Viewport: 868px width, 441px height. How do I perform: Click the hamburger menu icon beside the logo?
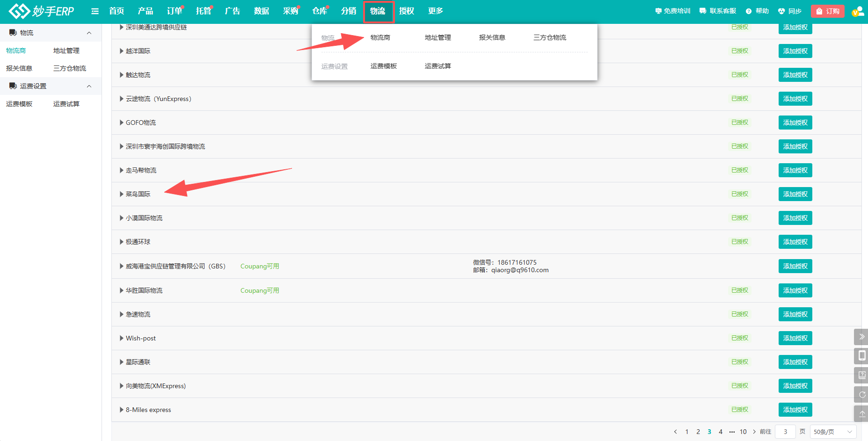(95, 11)
